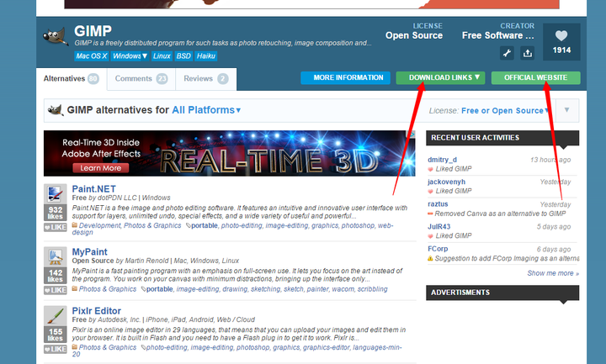Switch to the Alternatives tab
This screenshot has width=606, height=364.
pyautogui.click(x=72, y=79)
